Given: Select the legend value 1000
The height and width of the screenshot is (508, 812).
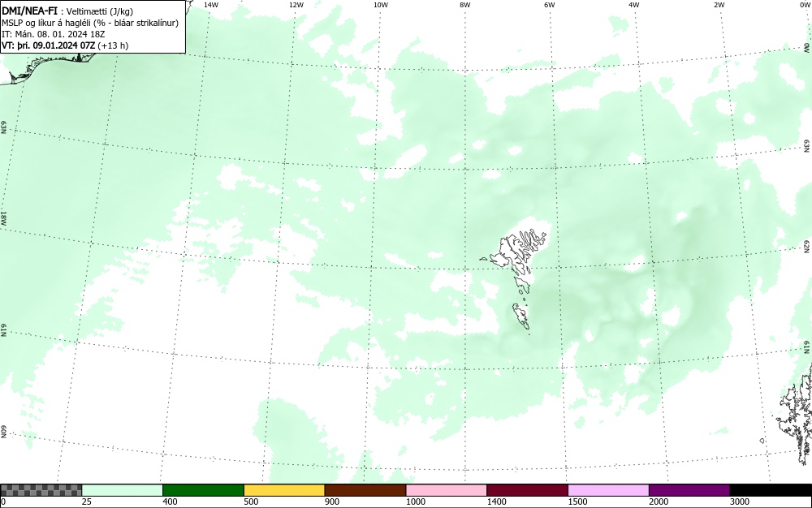Looking at the screenshot, I should click(x=416, y=502).
